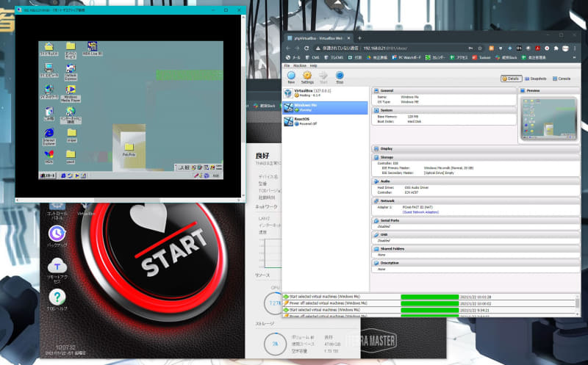Viewport: 588px width, 365px height.
Task: Collapse the Audio section header
Action: pyautogui.click(x=476, y=181)
